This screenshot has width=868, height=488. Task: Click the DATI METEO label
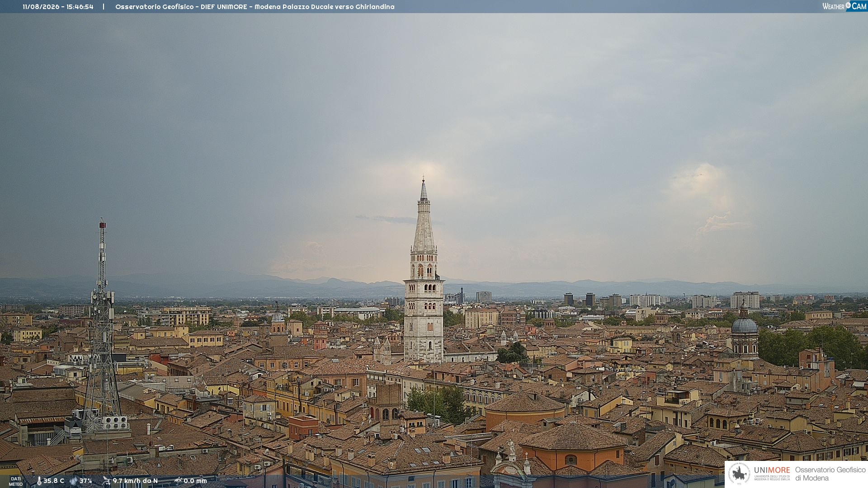[x=16, y=481]
